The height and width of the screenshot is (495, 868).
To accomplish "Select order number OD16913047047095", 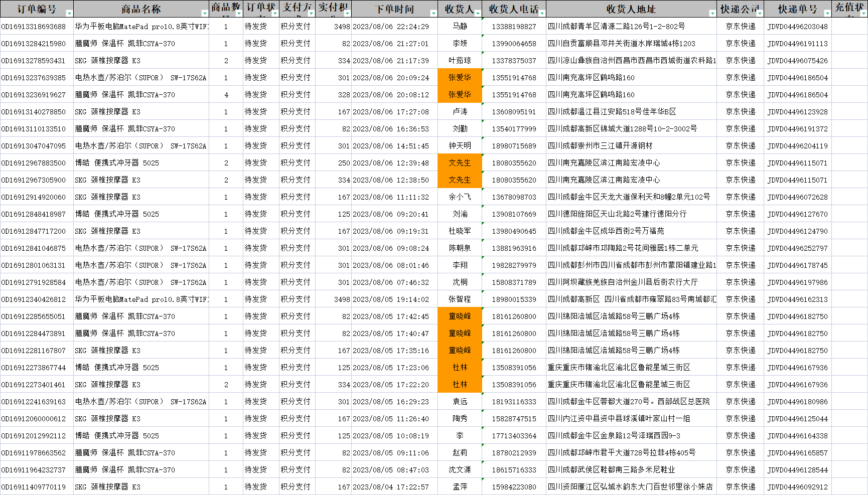I will (34, 146).
